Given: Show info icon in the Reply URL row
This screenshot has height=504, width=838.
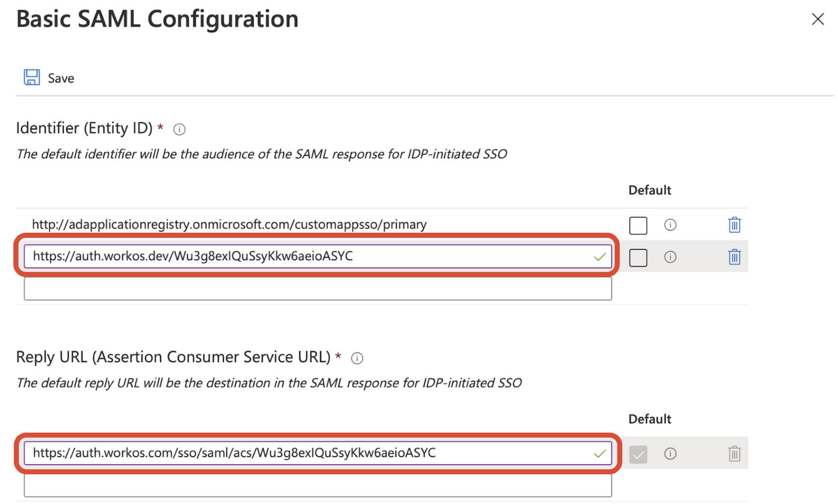Looking at the screenshot, I should pyautogui.click(x=670, y=454).
